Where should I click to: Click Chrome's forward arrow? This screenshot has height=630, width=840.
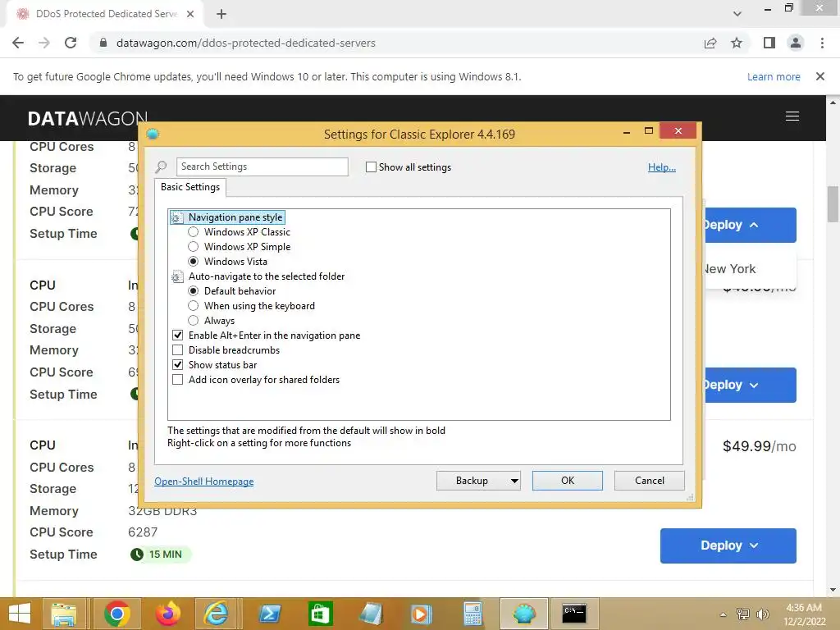click(44, 43)
